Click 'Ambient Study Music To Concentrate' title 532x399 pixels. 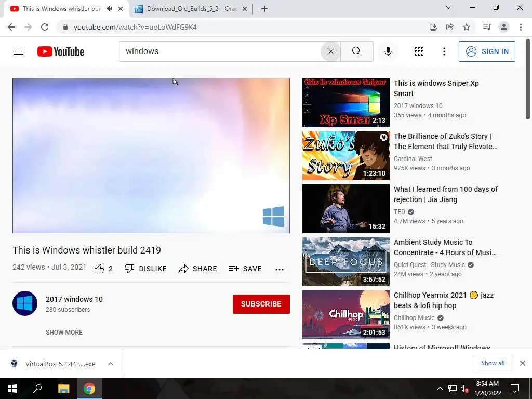point(445,247)
